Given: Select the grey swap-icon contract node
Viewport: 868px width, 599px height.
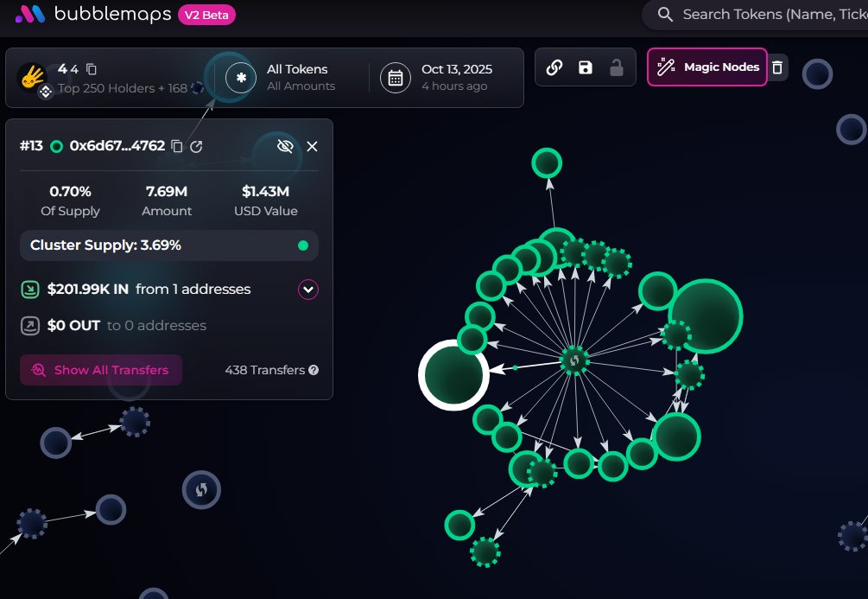Looking at the screenshot, I should click(x=201, y=490).
